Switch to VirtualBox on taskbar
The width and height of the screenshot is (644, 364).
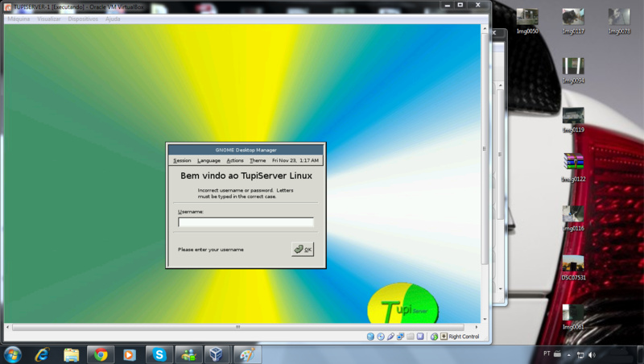click(x=216, y=354)
